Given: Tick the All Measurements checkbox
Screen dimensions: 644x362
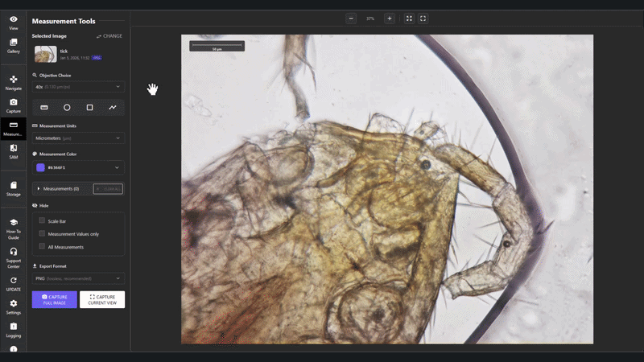Looking at the screenshot, I should 42,247.
